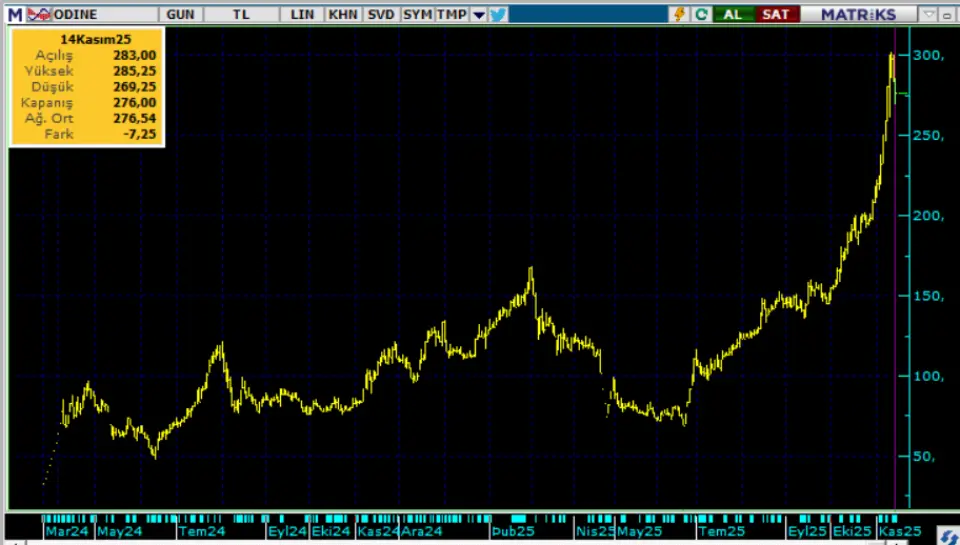Click the ODINE symbol input field
Screen dimensions: 960x545
[105, 14]
